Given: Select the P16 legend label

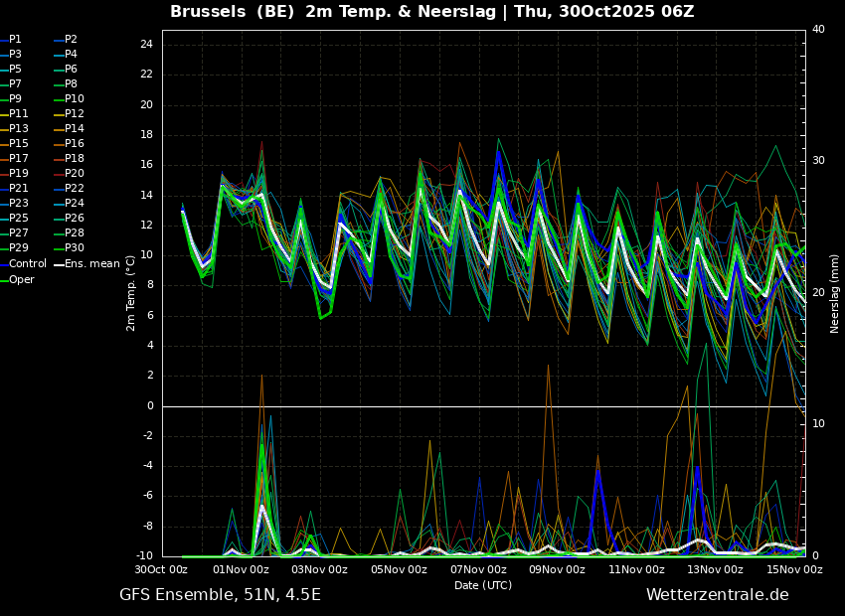Looking at the screenshot, I should click(75, 143).
